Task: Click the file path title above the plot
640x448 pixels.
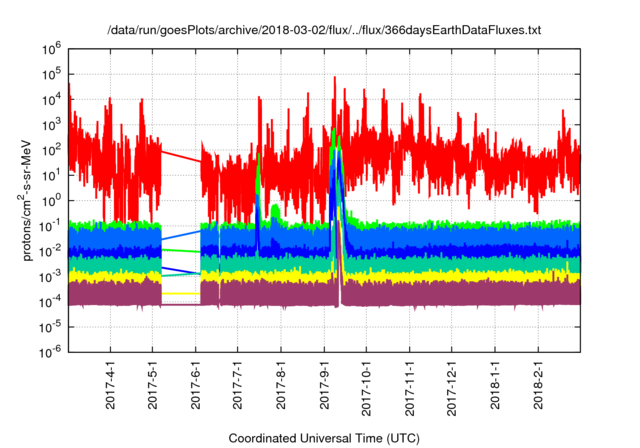Action: (323, 31)
